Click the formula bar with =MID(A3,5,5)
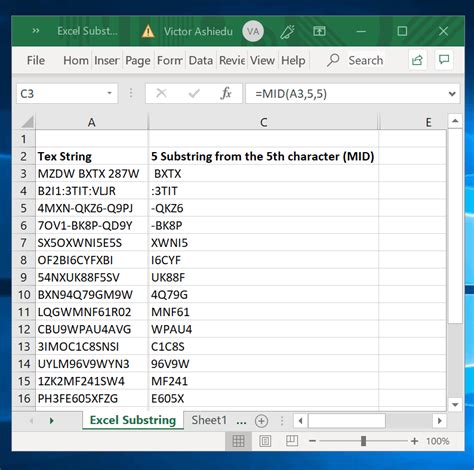Viewport: 474px width, 470px height. [x=347, y=94]
